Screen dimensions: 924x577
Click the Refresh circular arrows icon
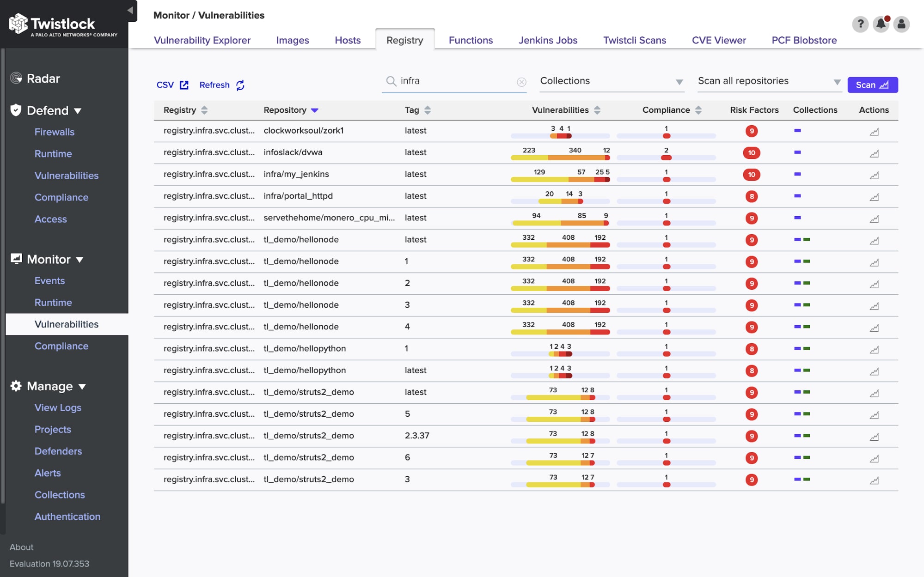(240, 85)
